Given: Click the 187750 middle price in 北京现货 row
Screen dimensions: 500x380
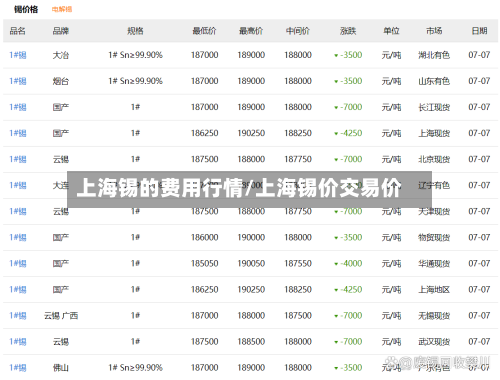Looking at the screenshot, I should click(x=298, y=159).
